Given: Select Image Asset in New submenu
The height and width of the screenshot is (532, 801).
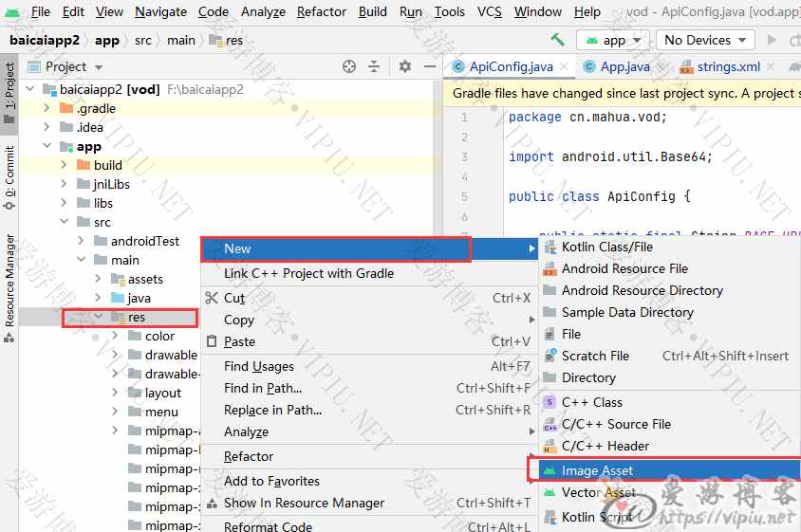Looking at the screenshot, I should pyautogui.click(x=669, y=470).
